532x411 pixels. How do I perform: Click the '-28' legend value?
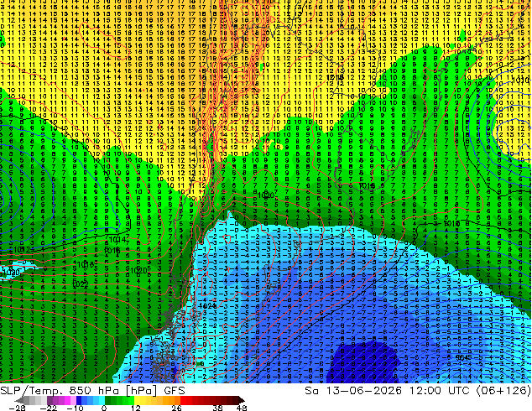(17, 408)
